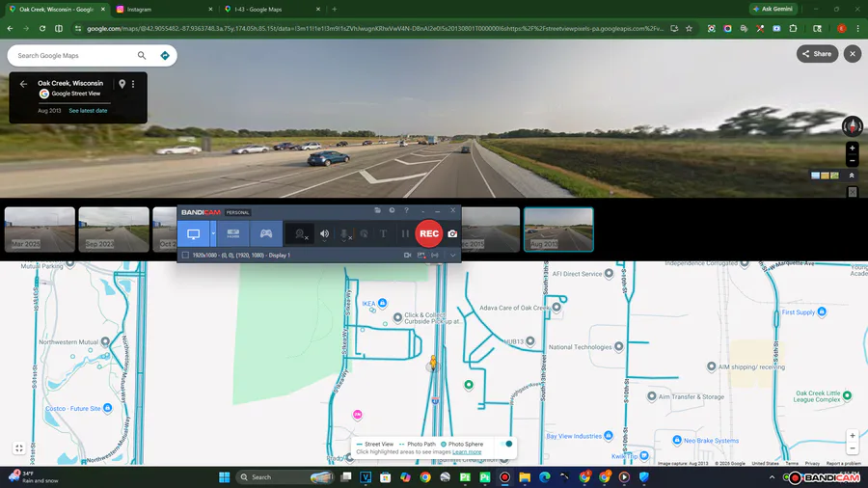Toggle mouse click effect icon in Bandicam
868x488 pixels.
click(364, 234)
